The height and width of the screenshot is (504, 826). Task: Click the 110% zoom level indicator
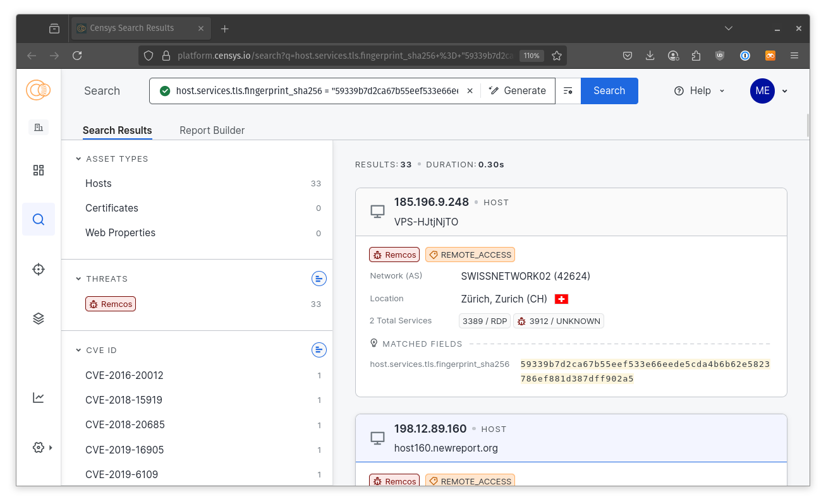531,56
